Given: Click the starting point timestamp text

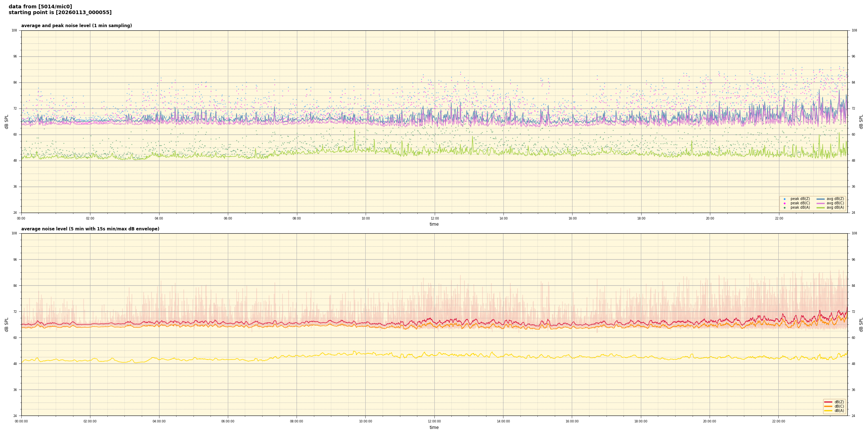Looking at the screenshot, I should [60, 13].
